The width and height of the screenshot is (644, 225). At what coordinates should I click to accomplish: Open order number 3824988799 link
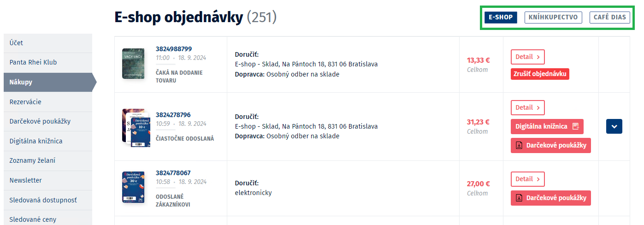coord(174,49)
